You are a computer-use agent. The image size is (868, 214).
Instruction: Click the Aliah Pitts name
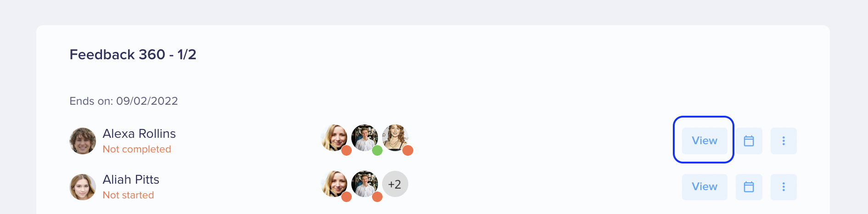(x=131, y=180)
